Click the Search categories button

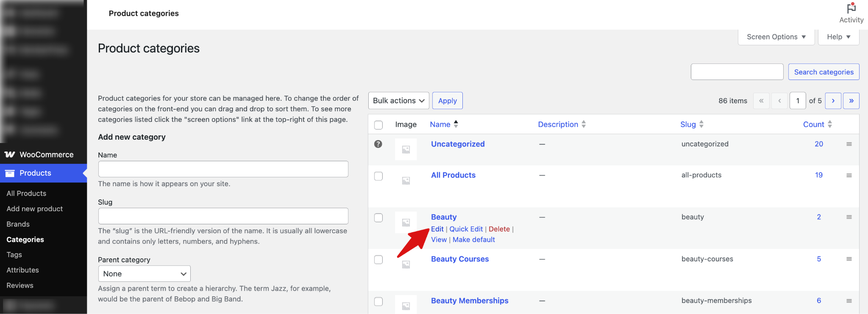(x=823, y=72)
